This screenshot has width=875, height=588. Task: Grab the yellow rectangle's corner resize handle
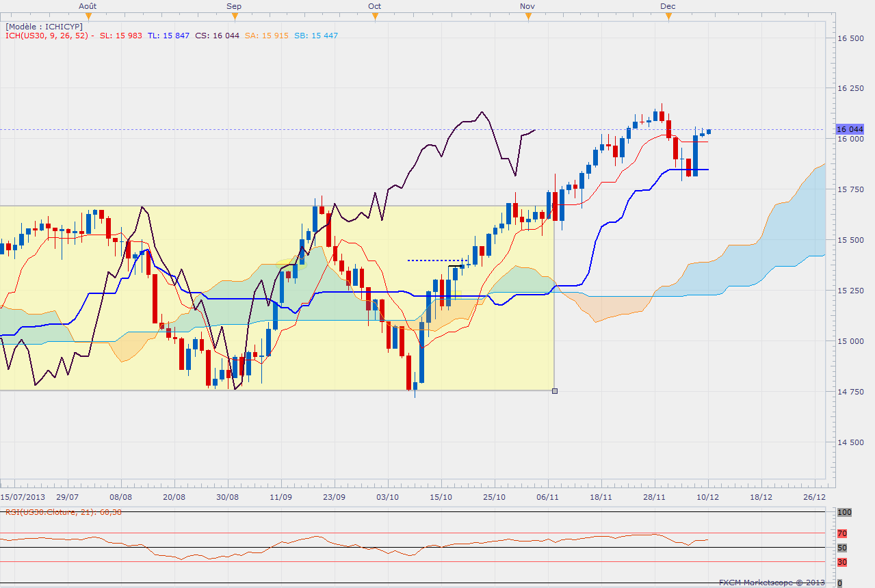554,391
